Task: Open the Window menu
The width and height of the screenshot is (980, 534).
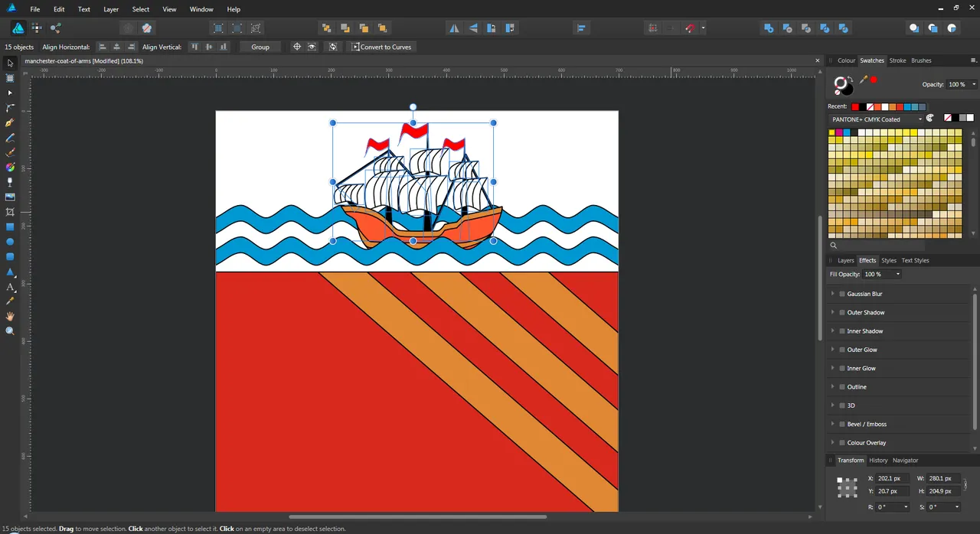Action: [x=201, y=9]
